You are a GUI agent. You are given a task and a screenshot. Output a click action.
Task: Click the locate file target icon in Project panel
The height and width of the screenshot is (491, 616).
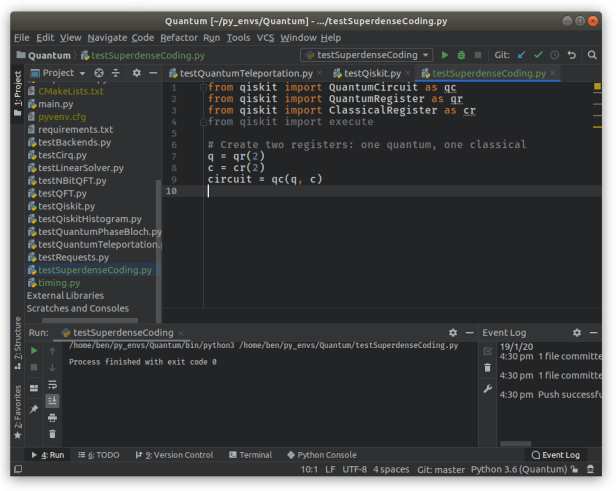pyautogui.click(x=98, y=73)
